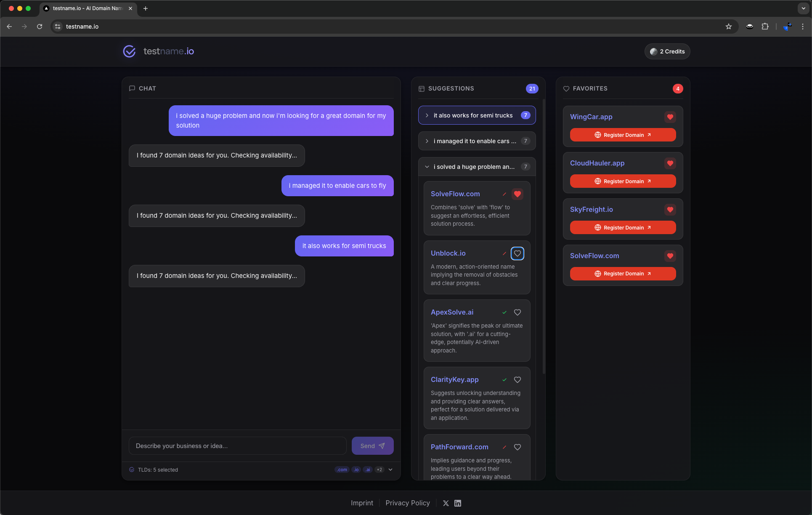Click the grid icon next to SUGGESTIONS
Image resolution: width=812 pixels, height=515 pixels.
pyautogui.click(x=421, y=88)
